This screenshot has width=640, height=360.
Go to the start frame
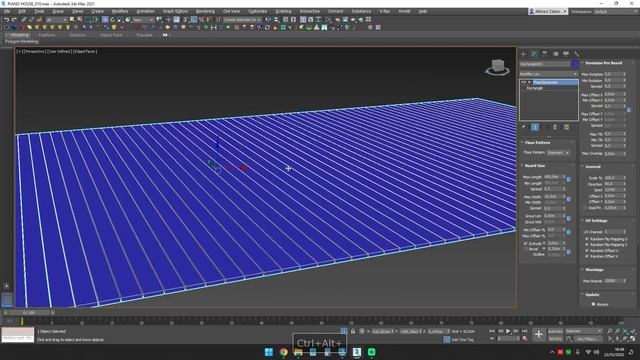click(x=492, y=331)
